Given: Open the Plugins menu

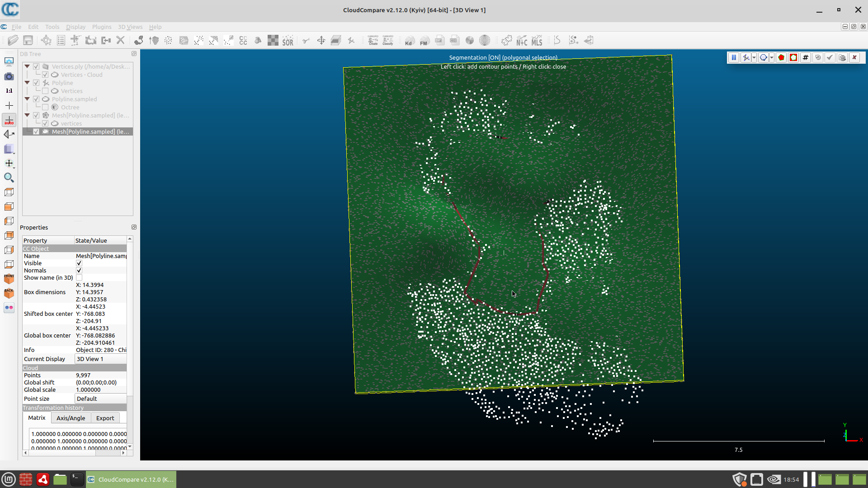Looking at the screenshot, I should pyautogui.click(x=101, y=27).
